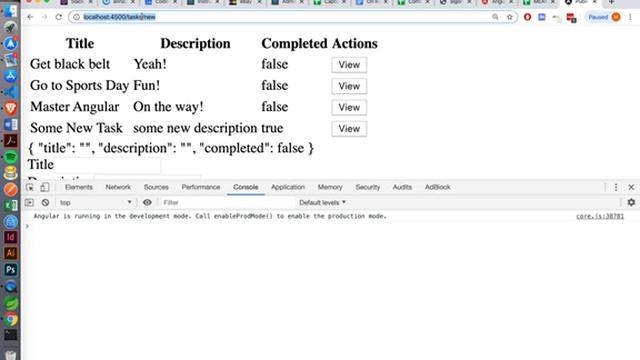Click into the Title input field

(x=107, y=165)
